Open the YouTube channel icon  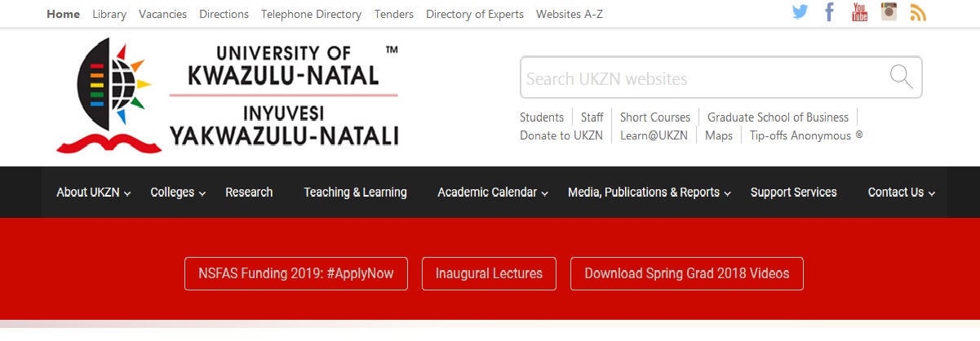point(859,12)
